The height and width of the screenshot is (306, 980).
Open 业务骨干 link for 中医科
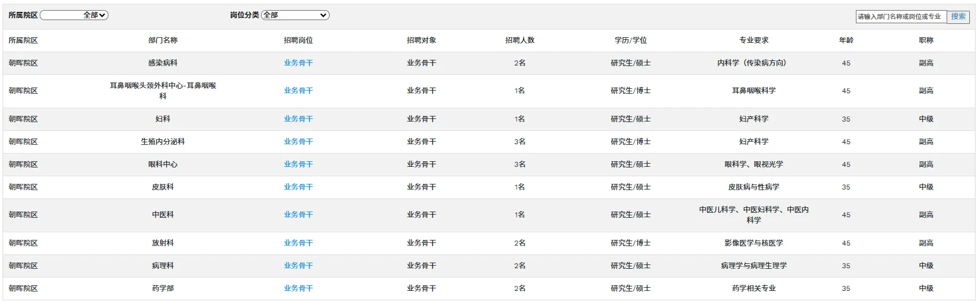click(x=298, y=215)
